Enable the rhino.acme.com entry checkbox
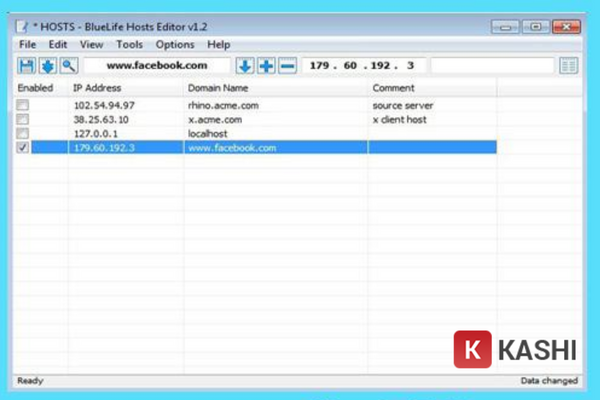 [x=23, y=105]
